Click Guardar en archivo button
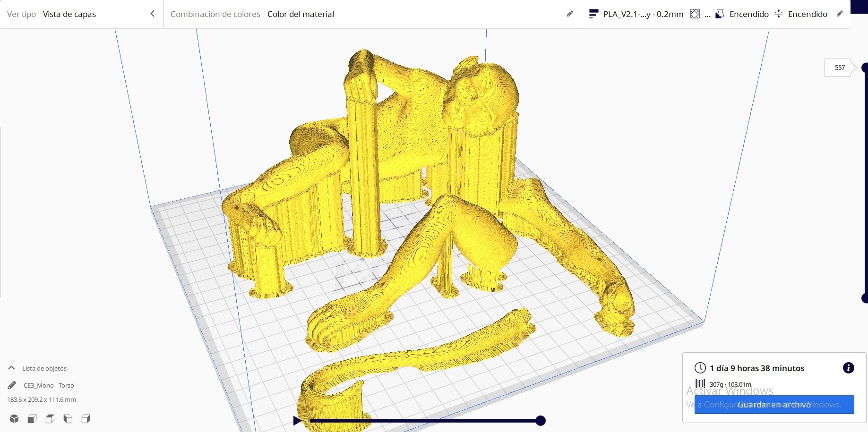This screenshot has width=868, height=432. pos(774,405)
